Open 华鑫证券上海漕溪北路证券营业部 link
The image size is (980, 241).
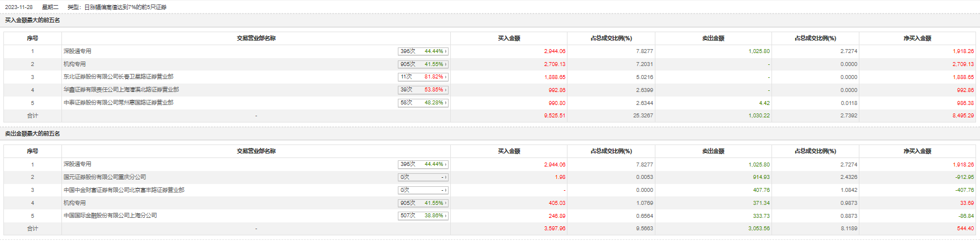[x=121, y=90]
